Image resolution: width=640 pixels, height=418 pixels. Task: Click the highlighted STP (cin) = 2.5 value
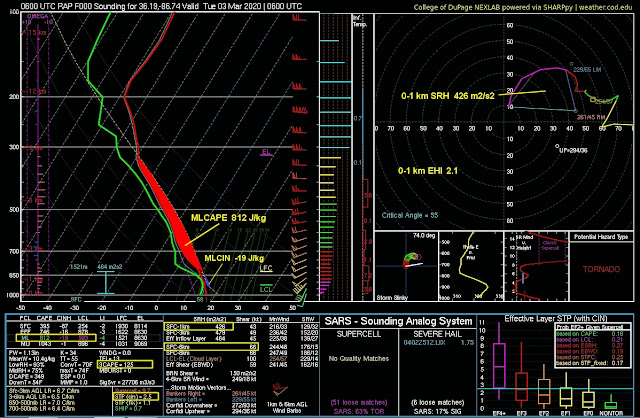click(x=135, y=396)
